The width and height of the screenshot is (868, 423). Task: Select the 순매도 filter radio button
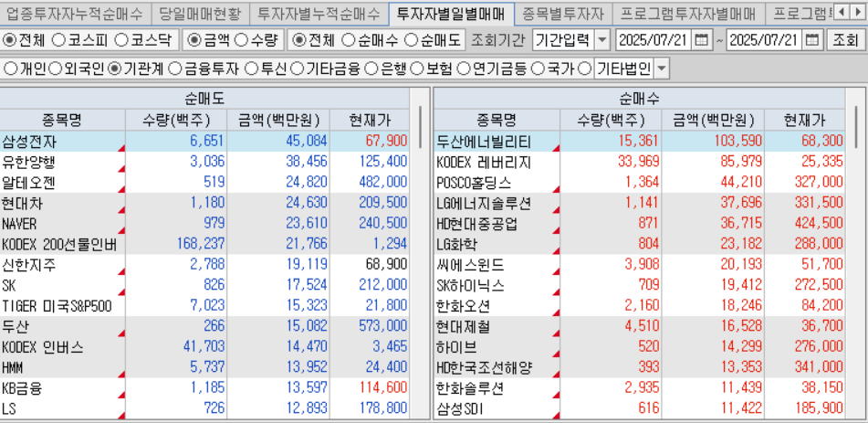[411, 40]
